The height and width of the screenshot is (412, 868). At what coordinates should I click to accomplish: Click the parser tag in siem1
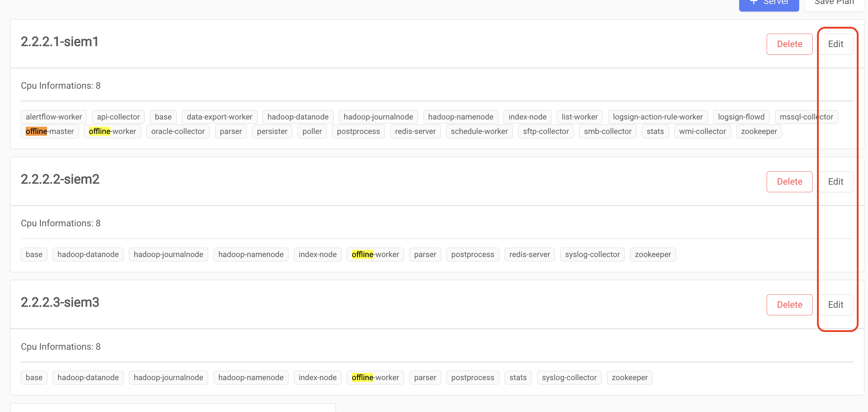pyautogui.click(x=231, y=131)
